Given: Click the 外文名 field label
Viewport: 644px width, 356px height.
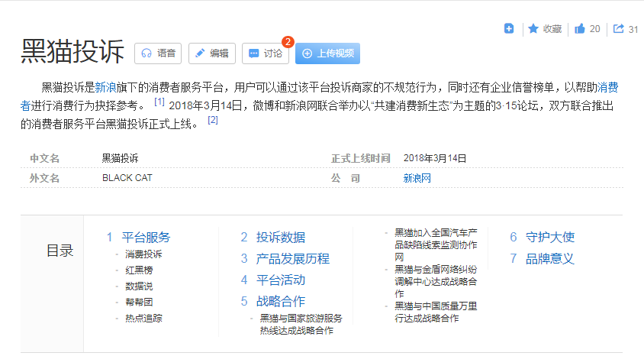Looking at the screenshot, I should (44, 178).
